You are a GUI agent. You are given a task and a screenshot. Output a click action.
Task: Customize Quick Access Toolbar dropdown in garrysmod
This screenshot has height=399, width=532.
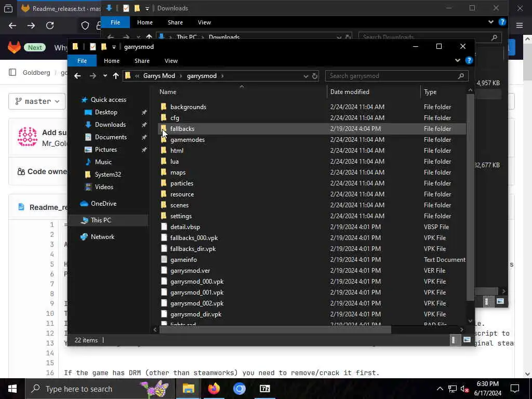[114, 47]
